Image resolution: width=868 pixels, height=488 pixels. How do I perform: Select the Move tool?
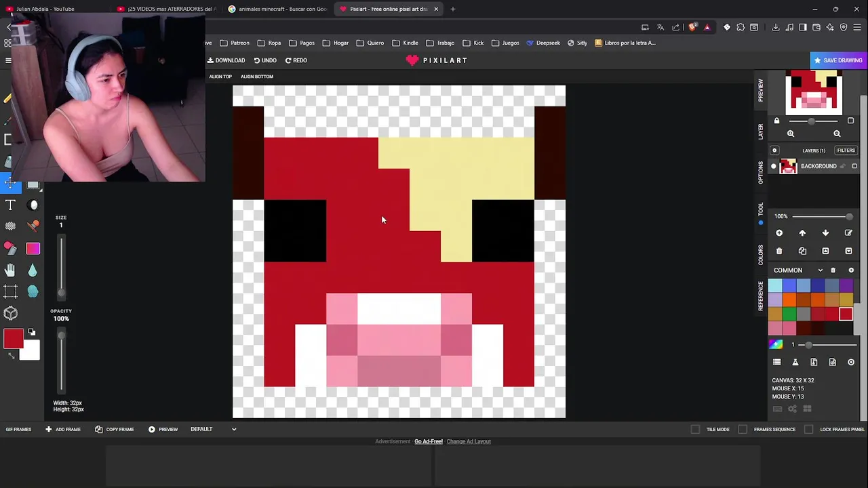(x=10, y=183)
